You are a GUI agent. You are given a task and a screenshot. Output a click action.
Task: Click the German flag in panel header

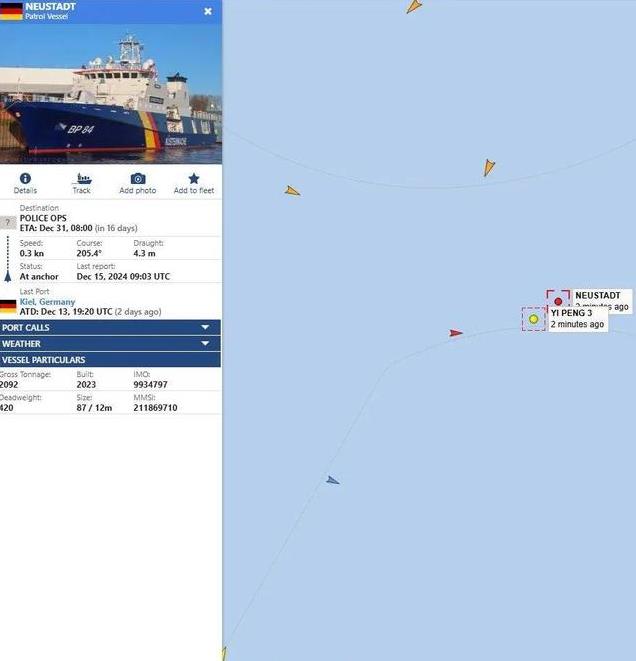[11, 11]
